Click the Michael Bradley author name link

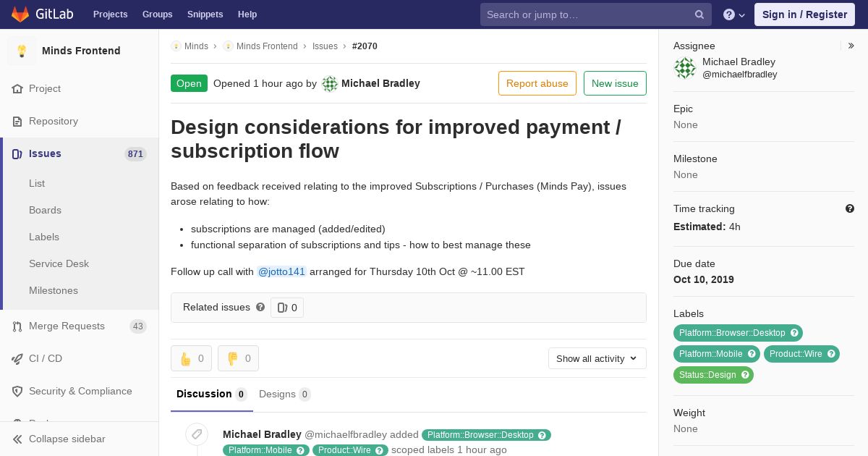380,83
